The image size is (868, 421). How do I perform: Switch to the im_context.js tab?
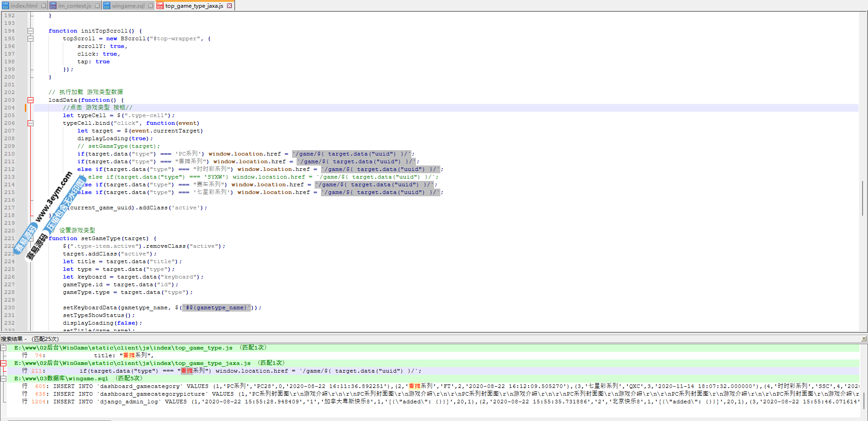pos(75,6)
